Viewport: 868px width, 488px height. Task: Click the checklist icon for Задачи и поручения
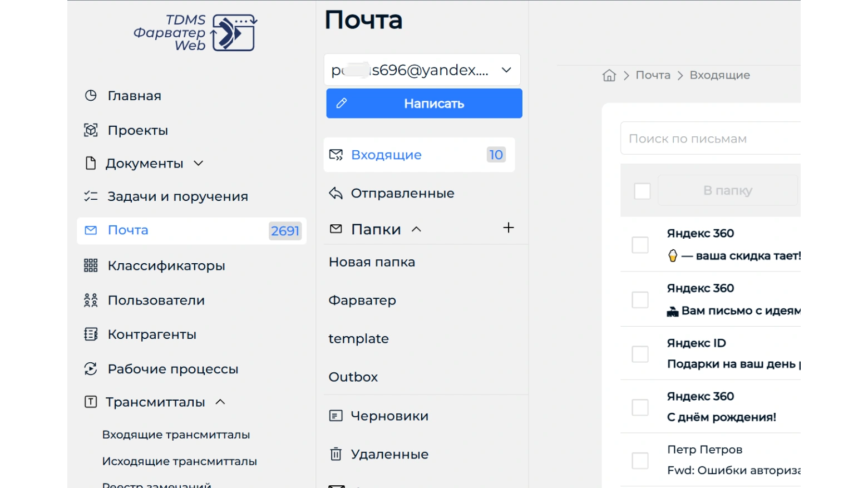(91, 196)
